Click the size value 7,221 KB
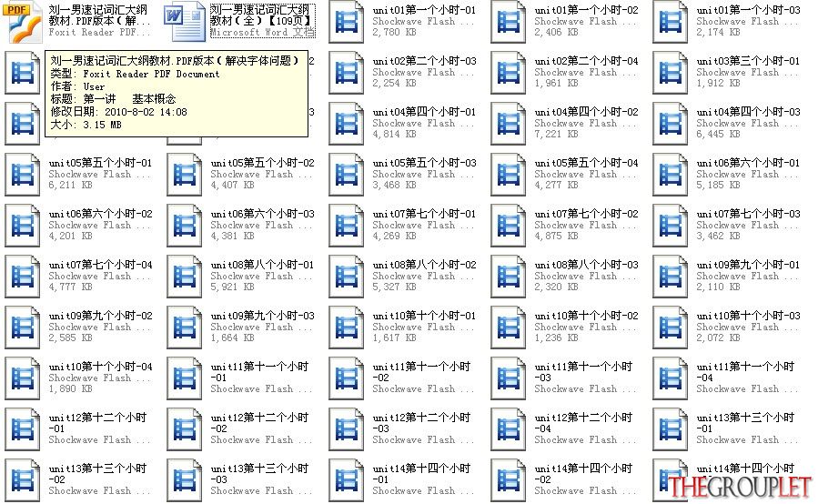 point(557,134)
